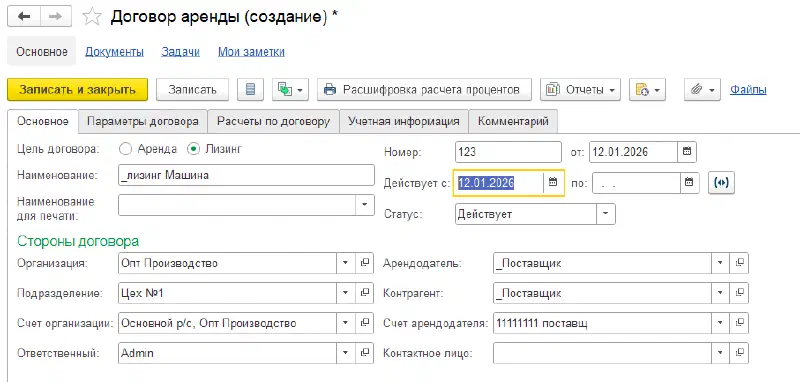Expand the Арендодатель dropdown arrow

[720, 263]
